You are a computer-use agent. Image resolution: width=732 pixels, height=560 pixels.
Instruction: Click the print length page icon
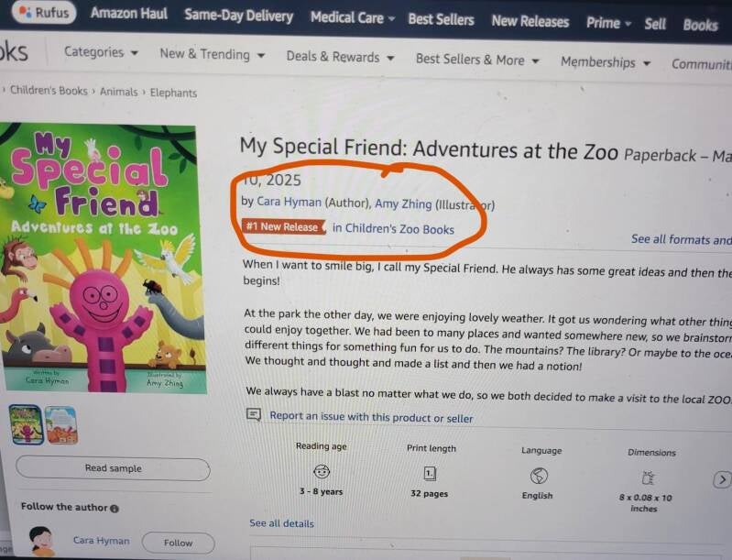click(430, 473)
